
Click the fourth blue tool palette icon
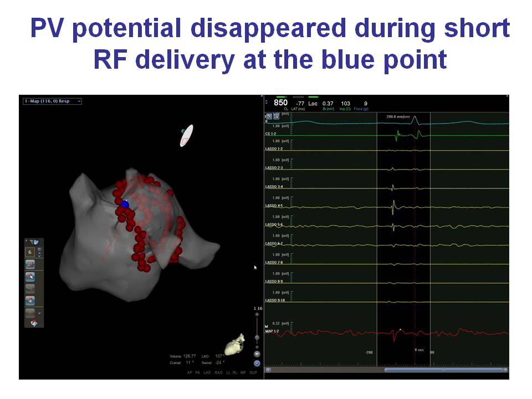pyautogui.click(x=30, y=300)
